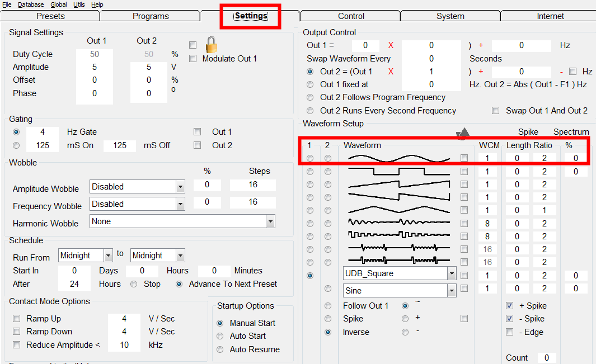Switch to the Presets tab

point(50,16)
